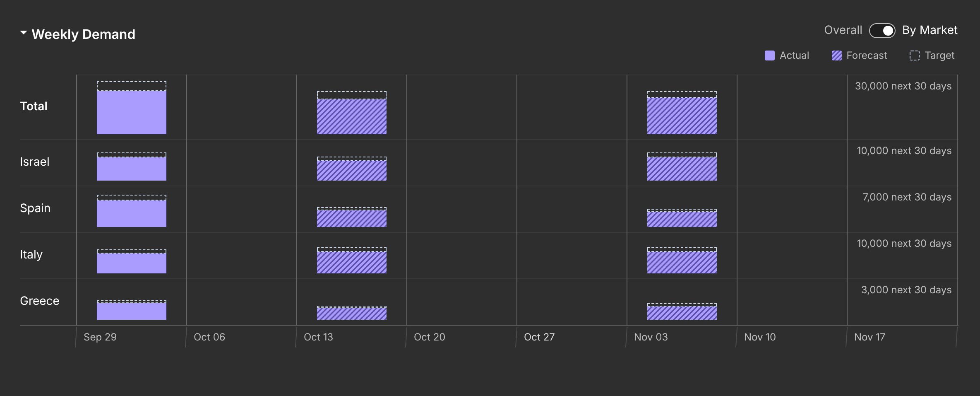Click Spain actual bar for Sep 29
Viewport: 980px width, 396px height.
132,213
